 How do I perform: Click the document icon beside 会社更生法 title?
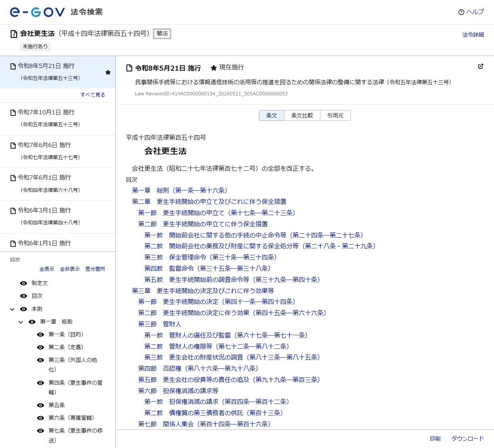point(14,34)
